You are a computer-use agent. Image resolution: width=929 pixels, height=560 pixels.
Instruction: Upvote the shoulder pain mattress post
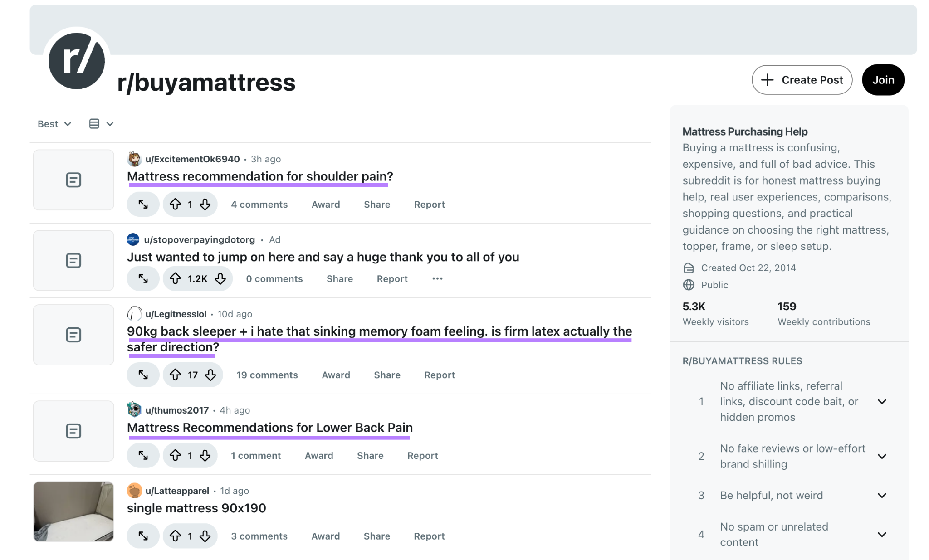click(x=175, y=205)
